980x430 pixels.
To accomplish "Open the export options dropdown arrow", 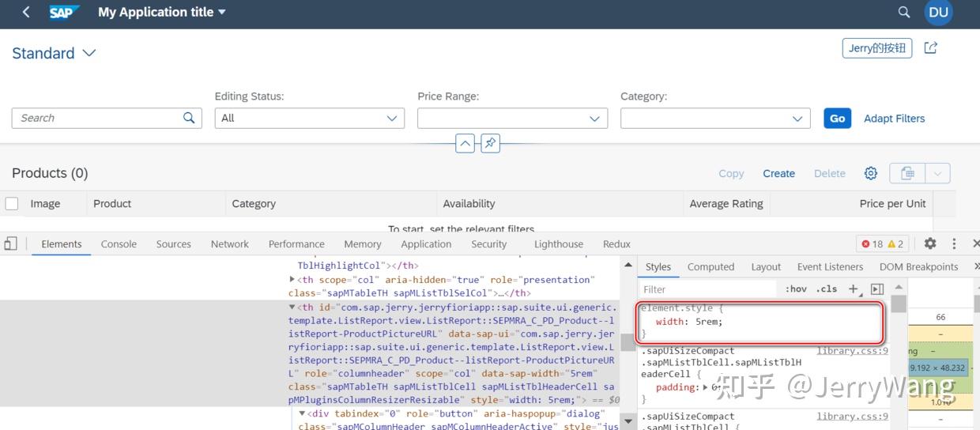I will (937, 173).
